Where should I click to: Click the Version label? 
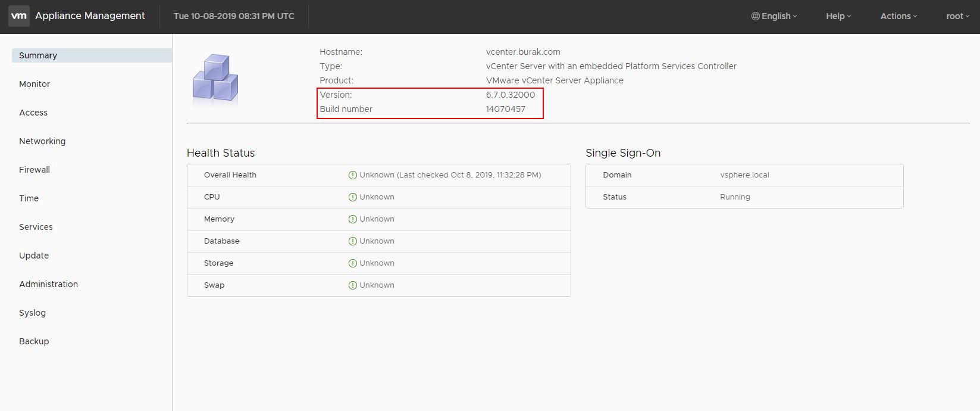(336, 95)
